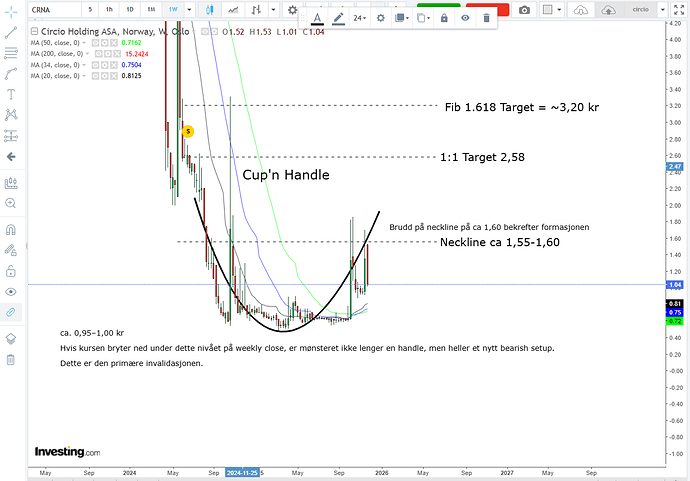The width and height of the screenshot is (690, 481).
Task: Change line color with pencil swatch
Action: (338, 18)
